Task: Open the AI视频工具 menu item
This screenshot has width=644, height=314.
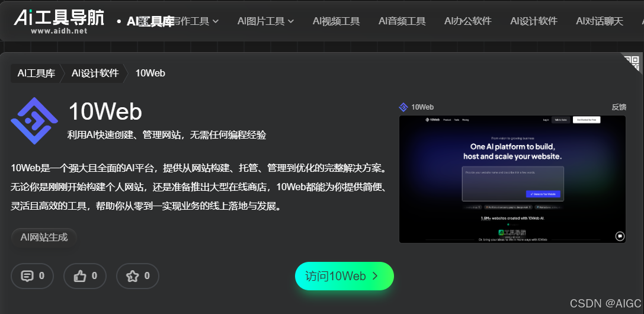Action: (336, 21)
